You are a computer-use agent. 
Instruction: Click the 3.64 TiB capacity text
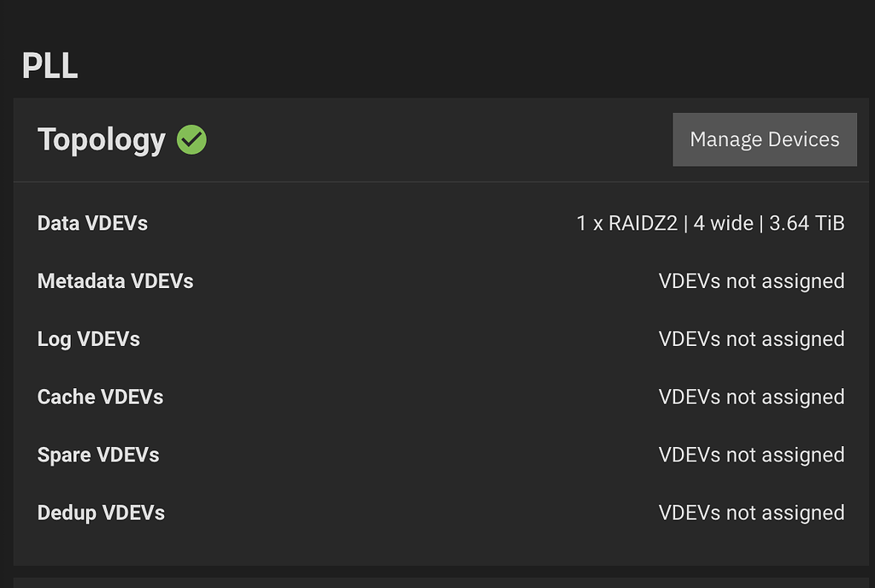pyautogui.click(x=807, y=223)
